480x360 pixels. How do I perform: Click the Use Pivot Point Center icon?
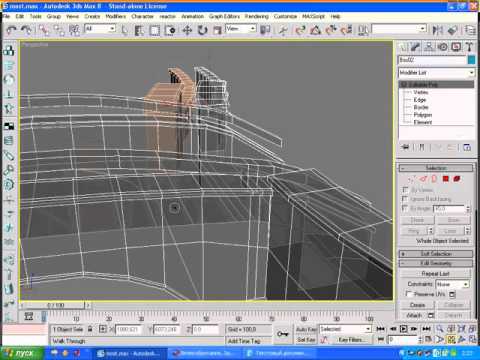[265, 30]
